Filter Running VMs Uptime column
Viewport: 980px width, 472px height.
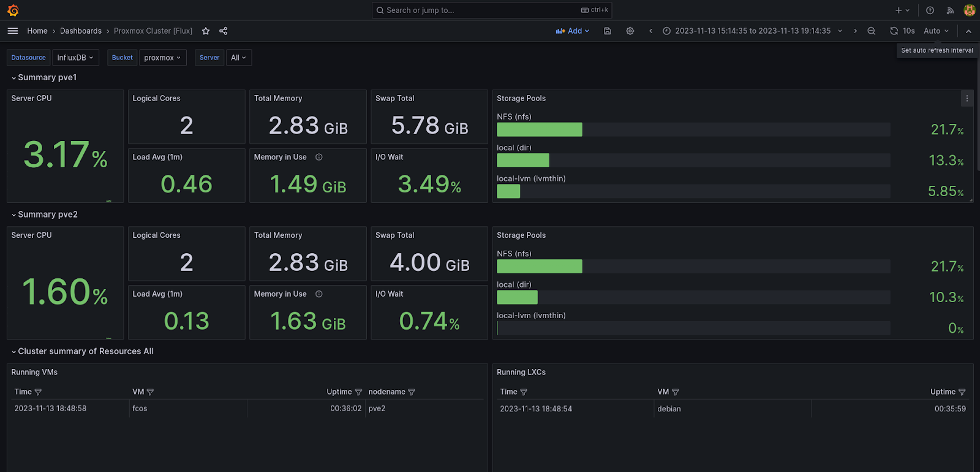[358, 392]
